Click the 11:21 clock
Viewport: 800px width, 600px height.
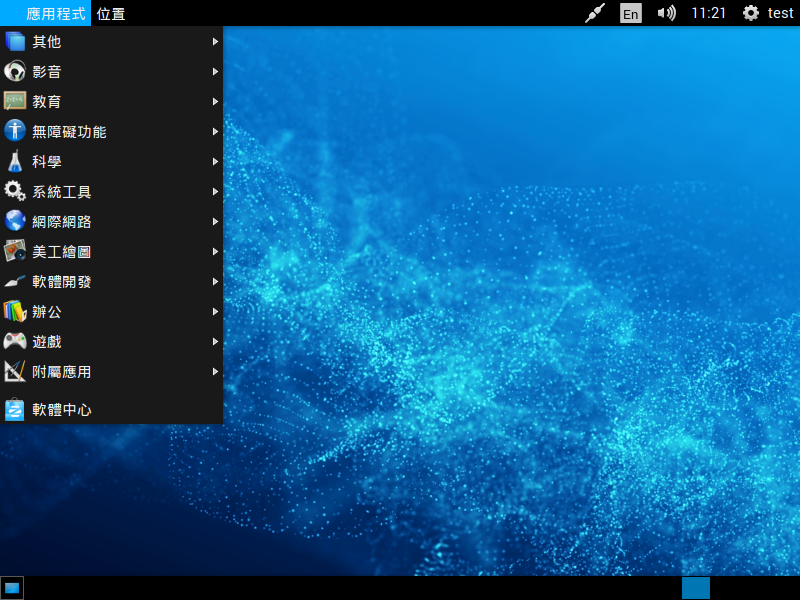(x=709, y=13)
